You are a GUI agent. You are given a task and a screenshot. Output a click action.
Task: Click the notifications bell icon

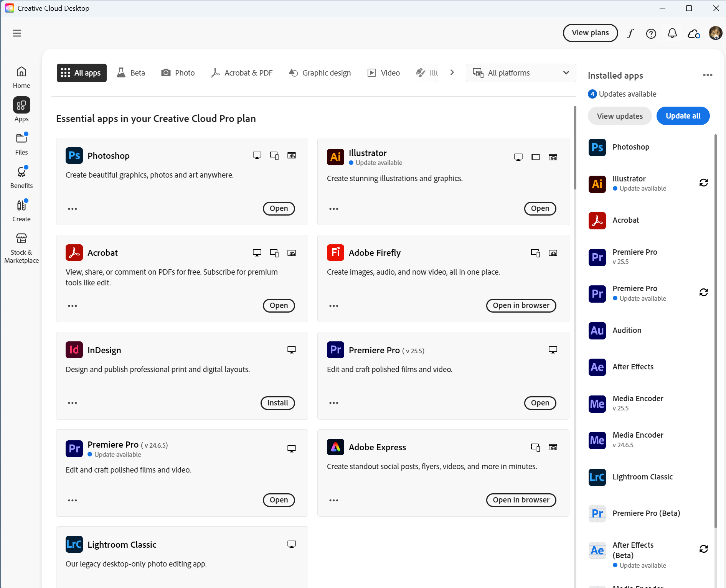click(x=672, y=33)
